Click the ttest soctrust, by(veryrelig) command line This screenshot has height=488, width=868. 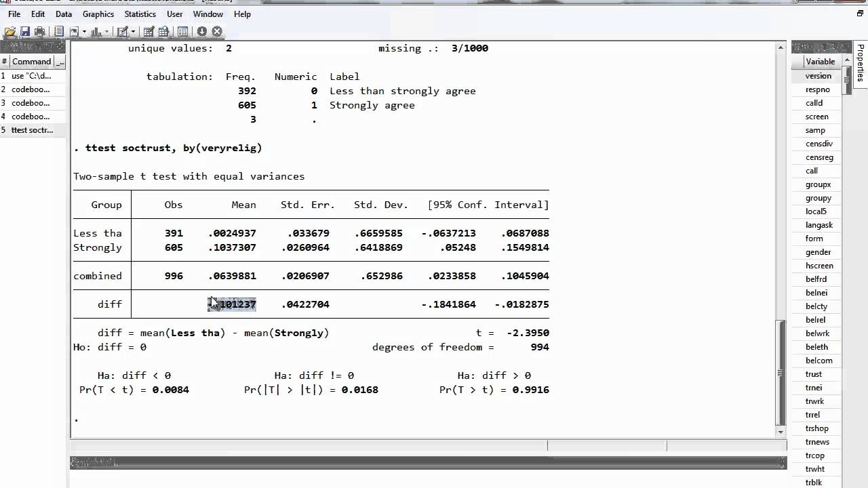click(x=167, y=148)
